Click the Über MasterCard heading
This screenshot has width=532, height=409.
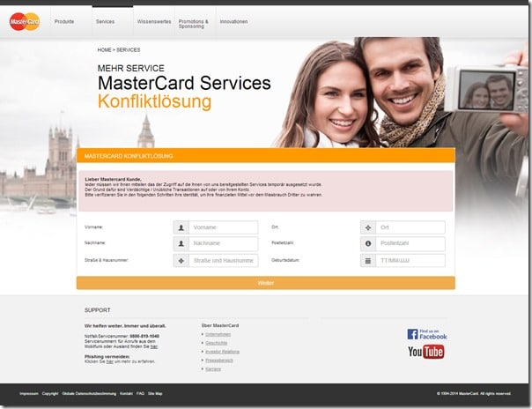pos(220,325)
